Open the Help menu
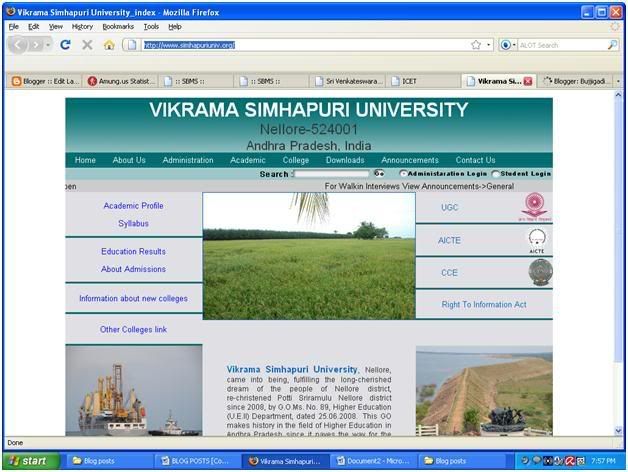 (x=175, y=27)
